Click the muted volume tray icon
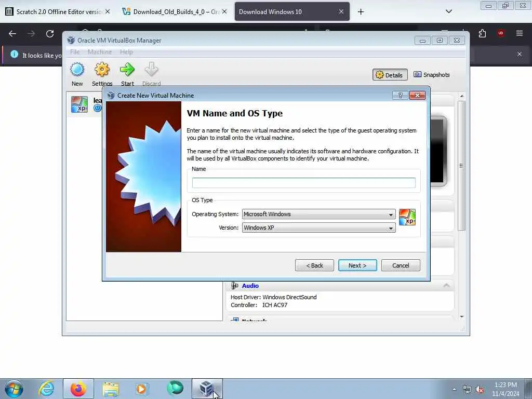Image resolution: width=532 pixels, height=399 pixels. pyautogui.click(x=480, y=390)
